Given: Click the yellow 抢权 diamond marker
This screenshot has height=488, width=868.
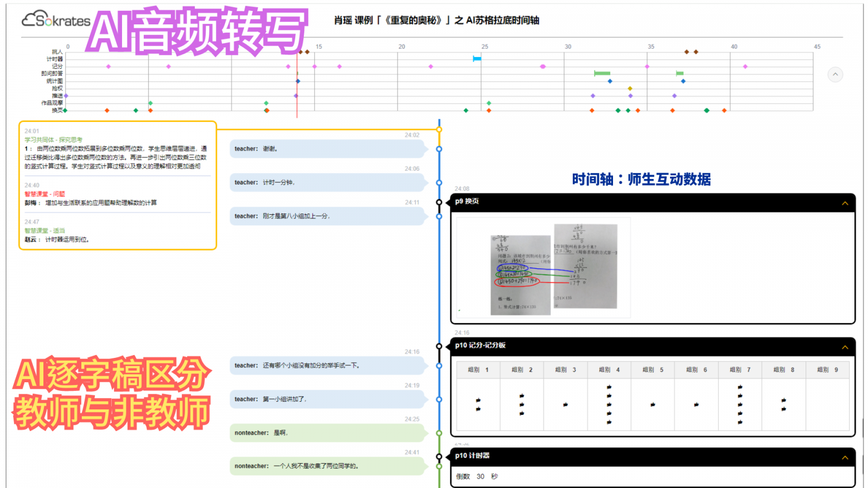Looking at the screenshot, I should point(630,88).
